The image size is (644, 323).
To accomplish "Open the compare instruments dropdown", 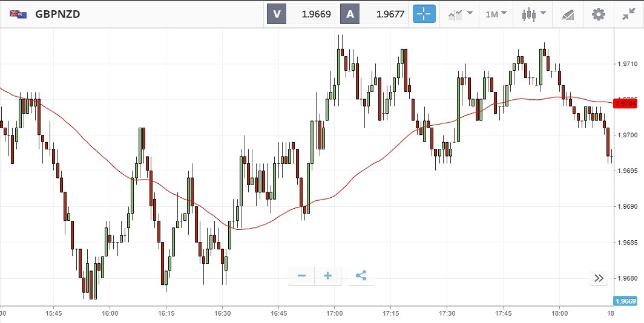I will point(461,14).
